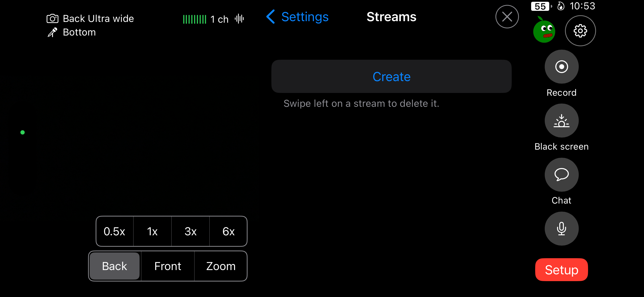Tap the audio waveform icon

[239, 19]
